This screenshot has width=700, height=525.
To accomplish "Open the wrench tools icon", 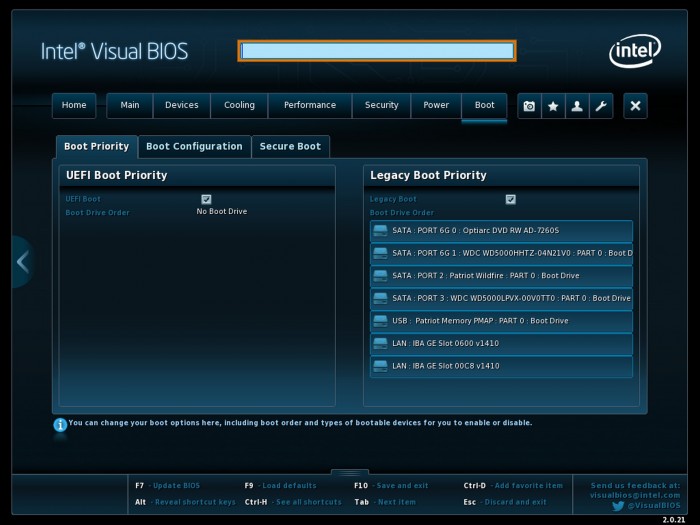I will click(601, 106).
